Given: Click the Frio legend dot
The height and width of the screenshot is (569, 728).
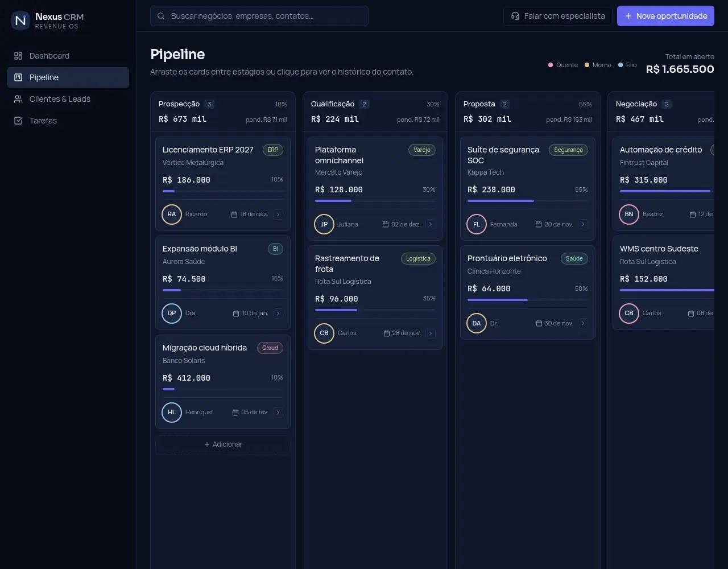Looking at the screenshot, I should click(x=621, y=65).
